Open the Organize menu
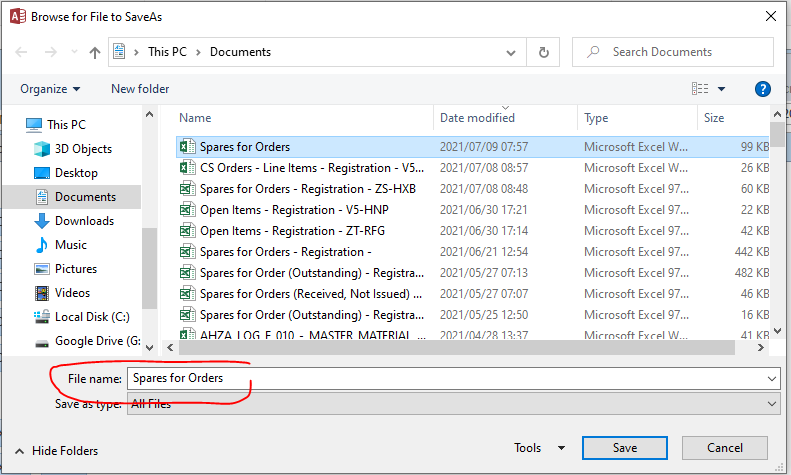Screen dimensions: 791x475 click(x=50, y=89)
